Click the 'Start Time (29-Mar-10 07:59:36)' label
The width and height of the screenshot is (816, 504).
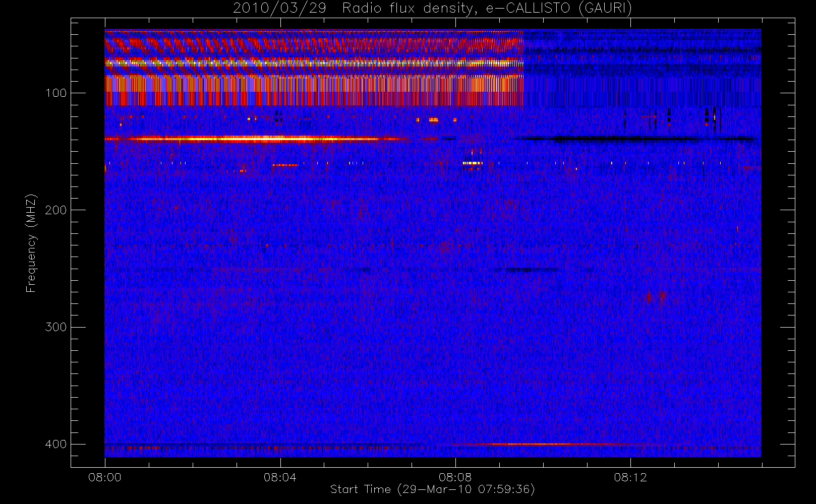[432, 489]
